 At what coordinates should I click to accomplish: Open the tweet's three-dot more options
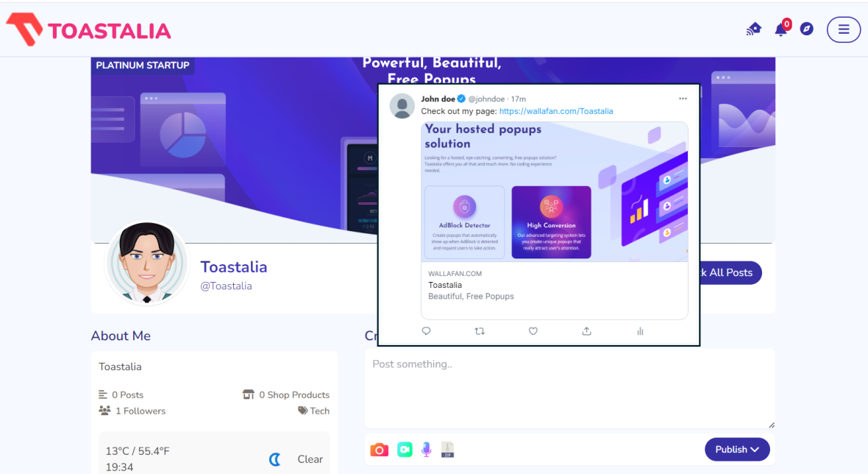683,99
